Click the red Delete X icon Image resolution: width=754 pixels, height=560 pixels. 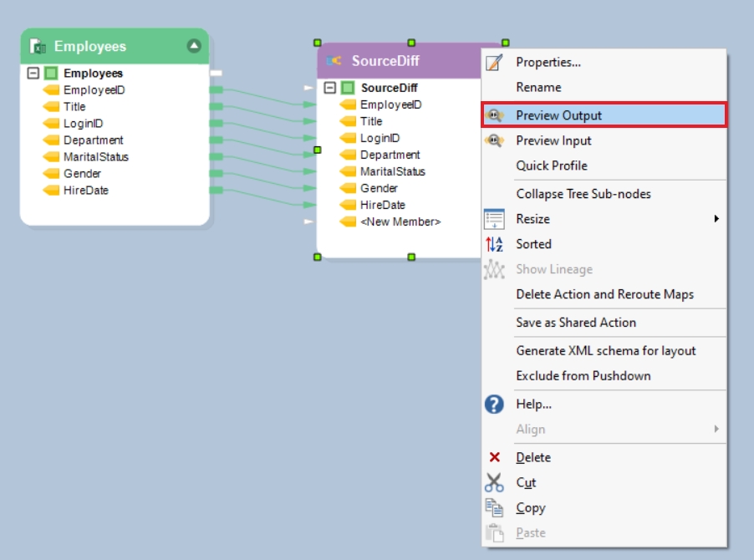pos(494,457)
